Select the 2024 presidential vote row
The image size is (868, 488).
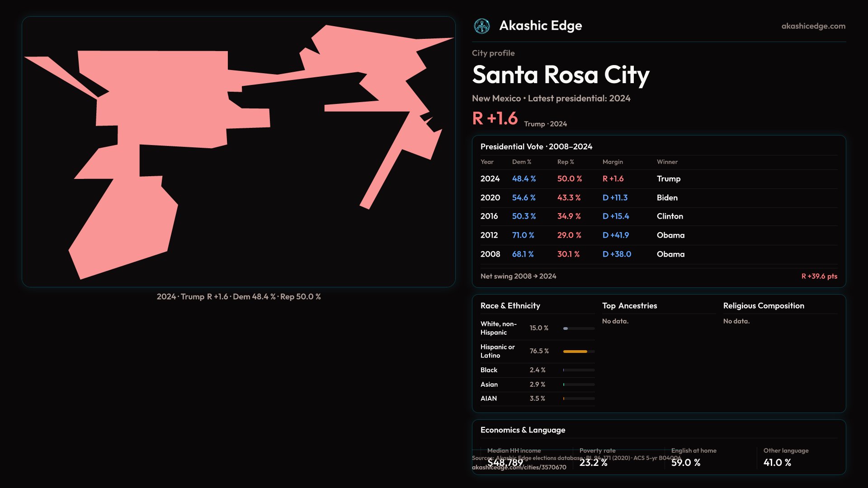[658, 179]
